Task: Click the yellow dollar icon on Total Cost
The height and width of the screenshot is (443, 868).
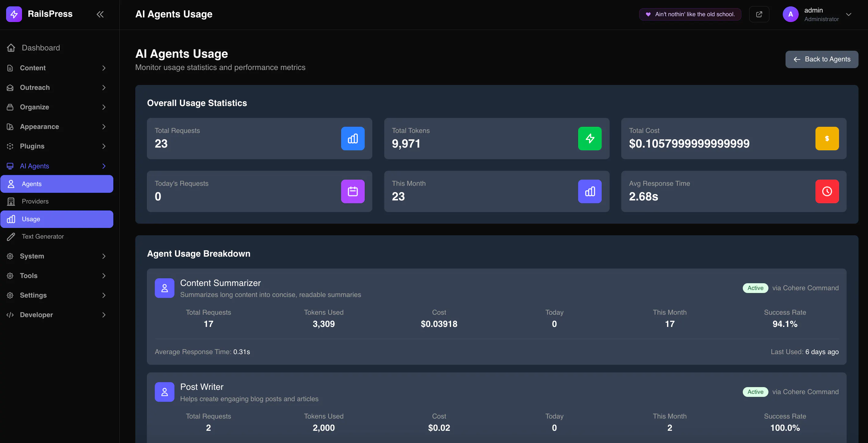Action: [x=827, y=139]
